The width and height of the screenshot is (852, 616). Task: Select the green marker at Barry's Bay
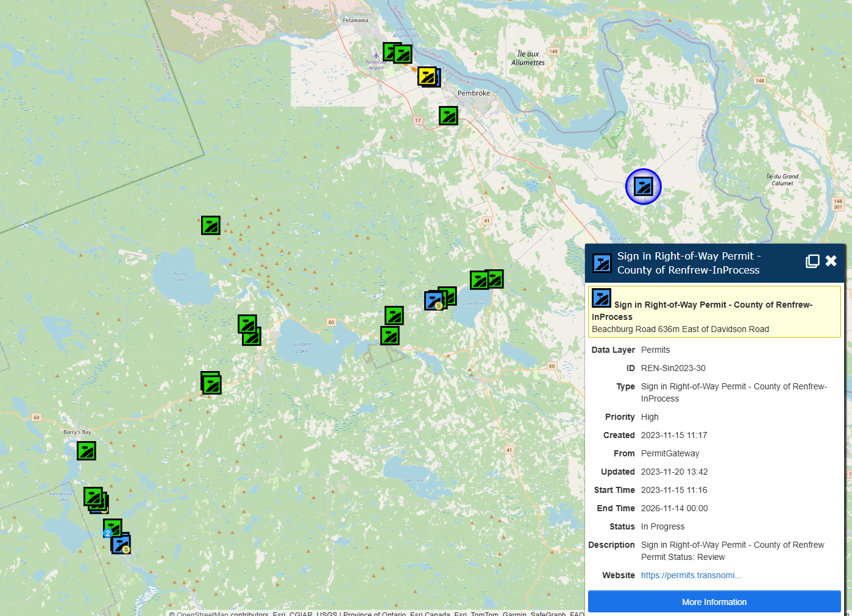(87, 451)
